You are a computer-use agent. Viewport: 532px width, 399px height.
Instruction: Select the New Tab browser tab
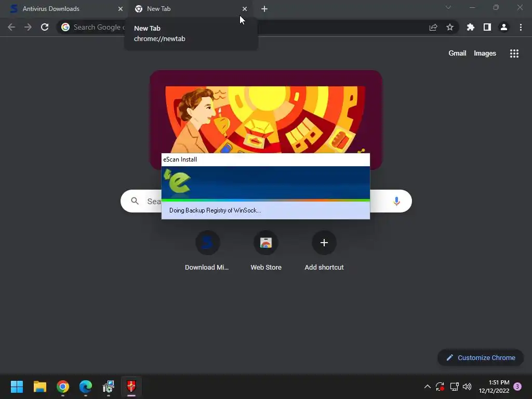pos(190,9)
